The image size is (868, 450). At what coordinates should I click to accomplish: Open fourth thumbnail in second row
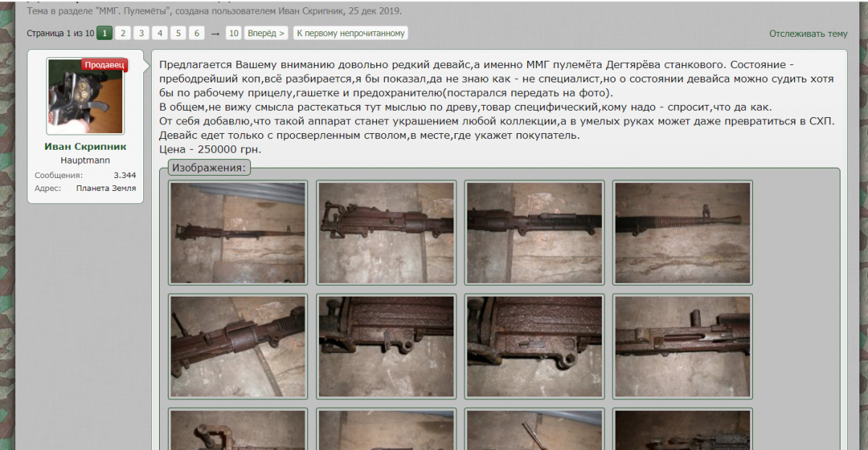click(x=683, y=346)
